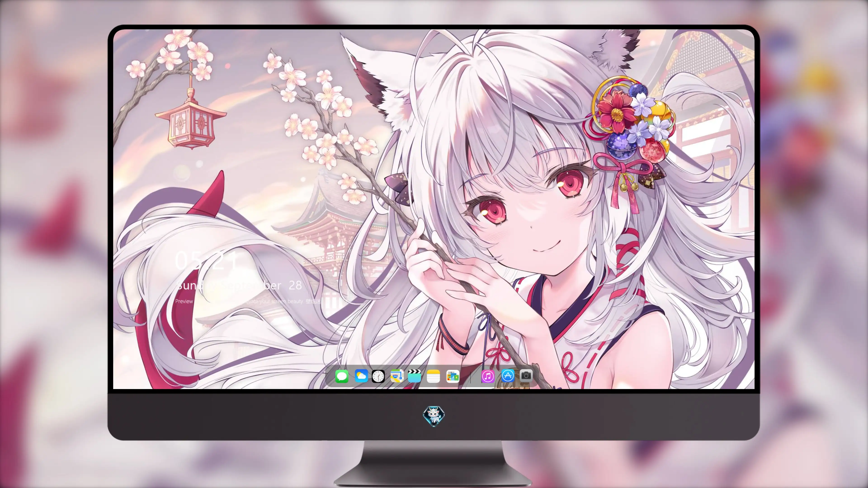Click the dragon logo badge on monitor chin

tap(434, 416)
